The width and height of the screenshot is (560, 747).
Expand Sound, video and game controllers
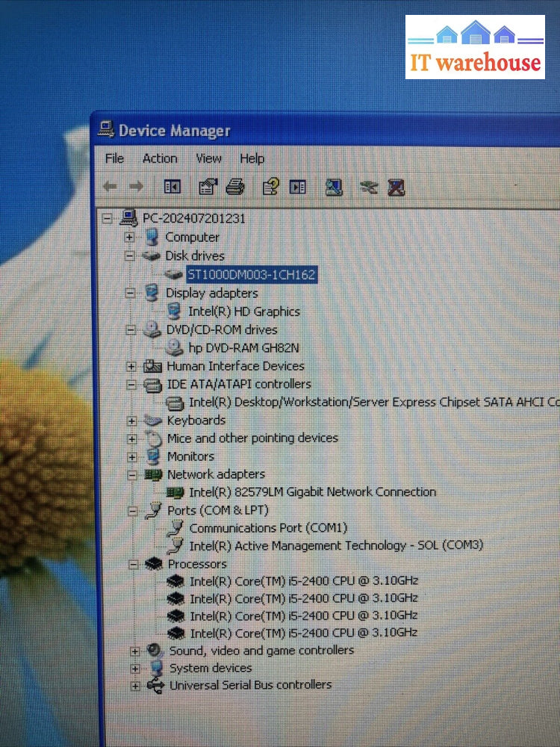[134, 651]
